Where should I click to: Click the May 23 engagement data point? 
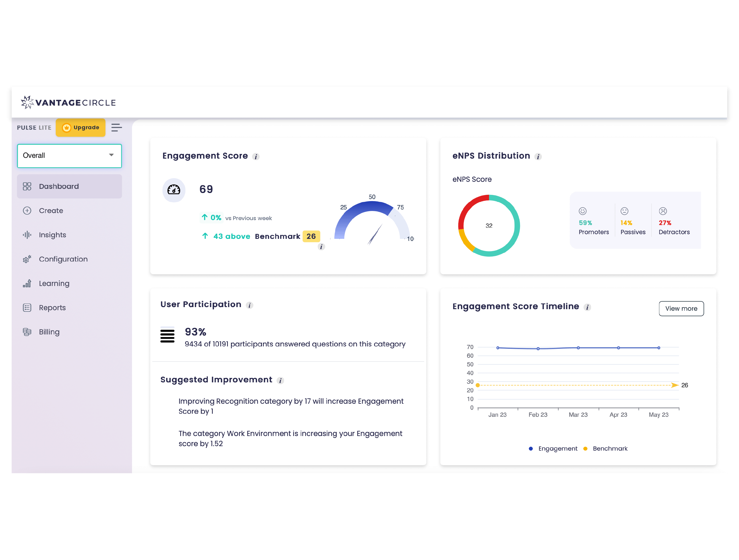point(659,348)
